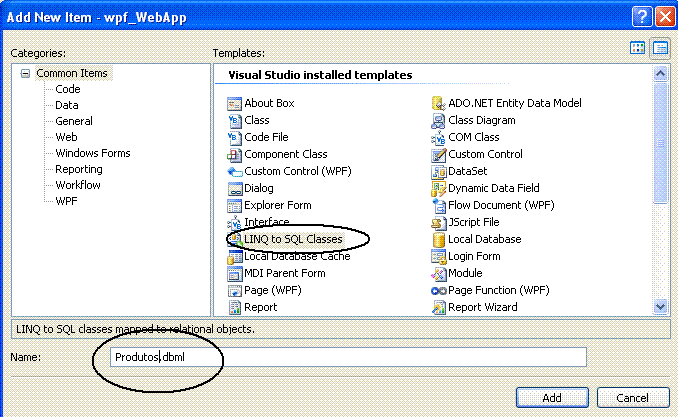Select the Component Class icon
The image size is (679, 417).
click(234, 154)
